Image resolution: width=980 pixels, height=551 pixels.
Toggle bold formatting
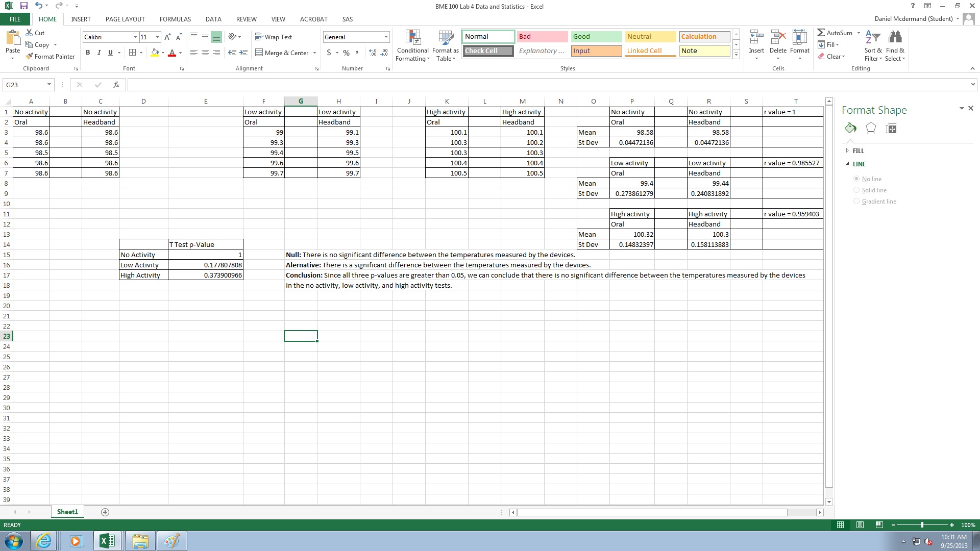pos(88,53)
